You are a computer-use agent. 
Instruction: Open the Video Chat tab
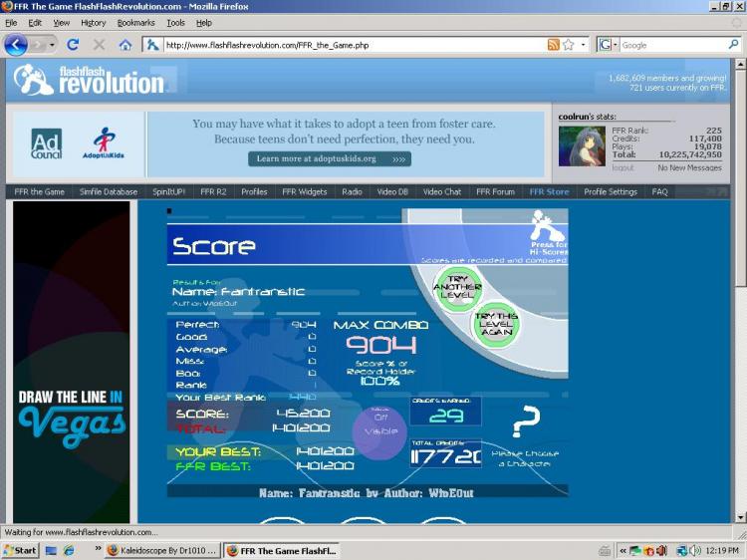[x=441, y=191]
